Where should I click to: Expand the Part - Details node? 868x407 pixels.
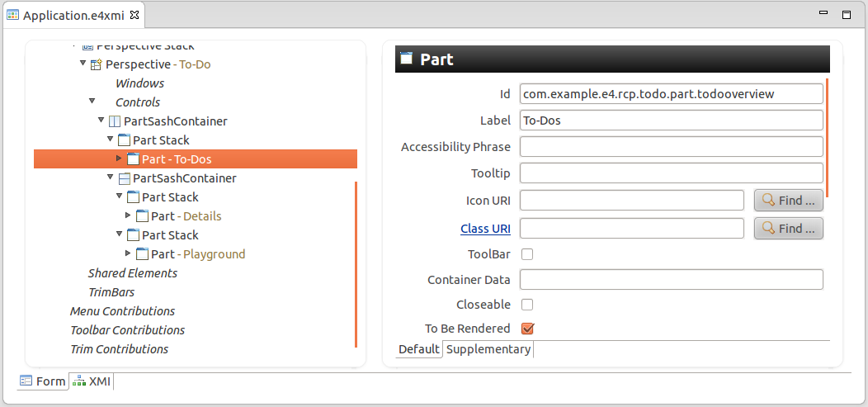point(128,216)
